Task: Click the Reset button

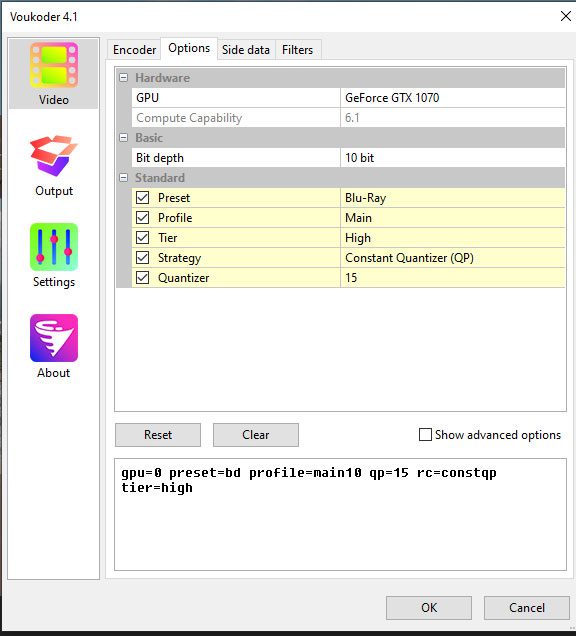Action: (158, 435)
